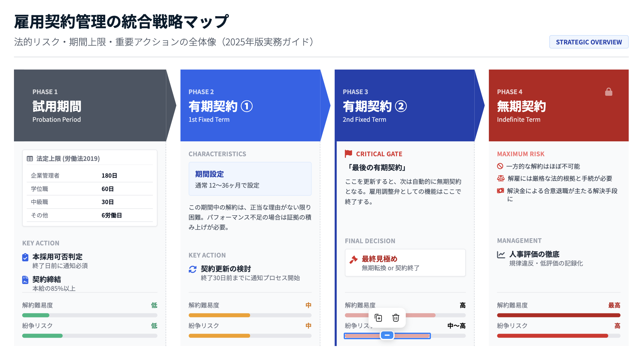Click the 期間設定 card in Phase 2
Image resolution: width=644 pixels, height=351 pixels.
(x=250, y=179)
